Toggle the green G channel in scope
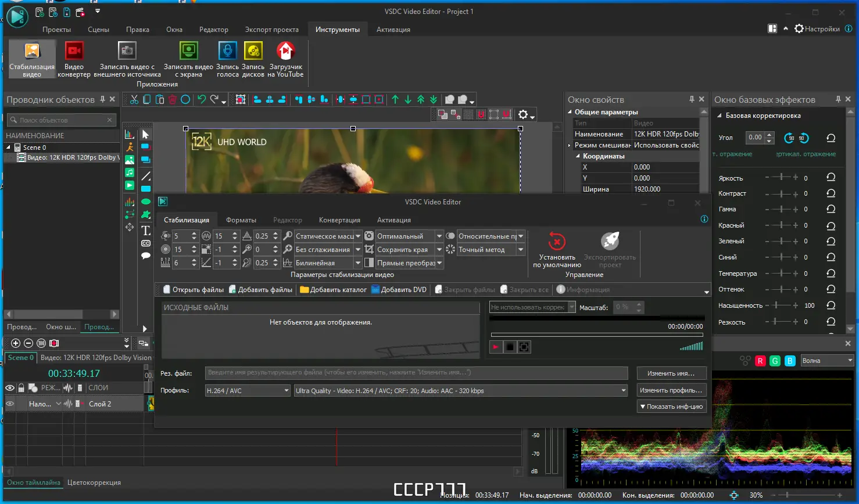This screenshot has height=504, width=859. [775, 361]
